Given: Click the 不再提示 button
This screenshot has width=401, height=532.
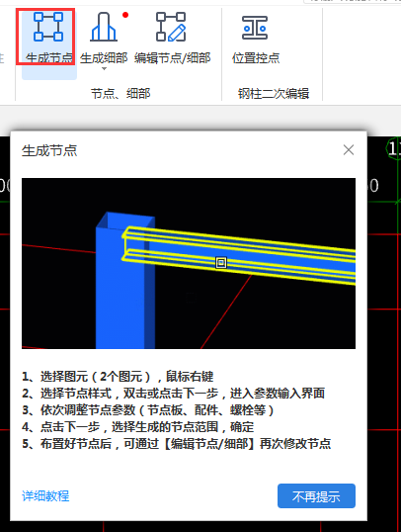Looking at the screenshot, I should point(316,496).
